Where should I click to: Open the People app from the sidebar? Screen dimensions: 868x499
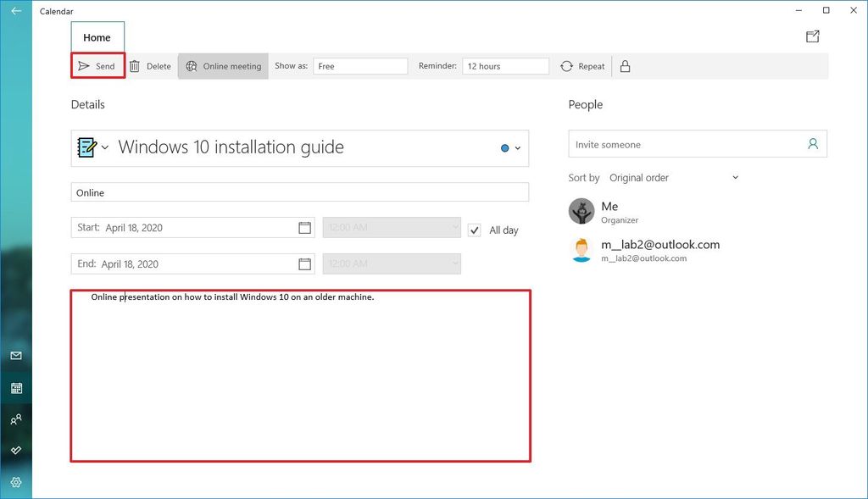coord(15,419)
